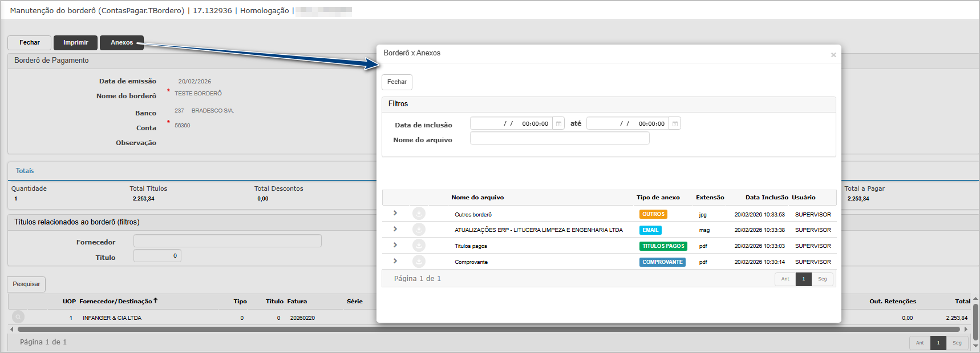The image size is (980, 353).
Task: Download the ATUALIZAÇÕES ERP email attachment
Action: click(419, 230)
